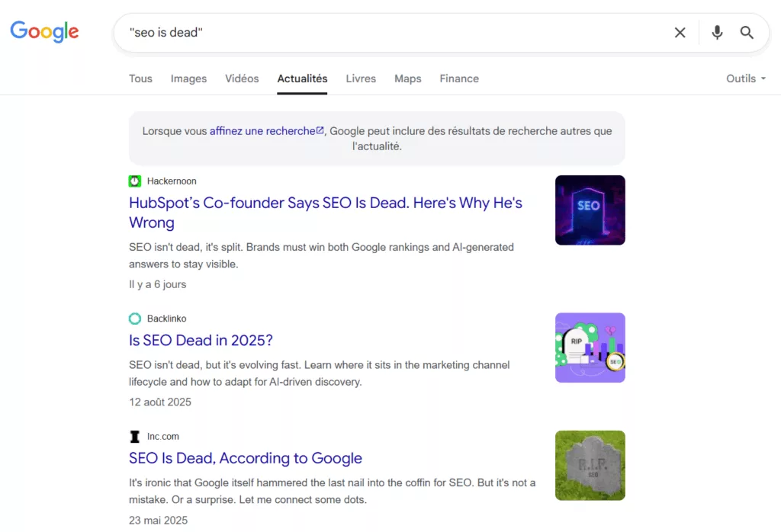The width and height of the screenshot is (781, 532).
Task: Start the search with the magnifier icon
Action: [747, 32]
